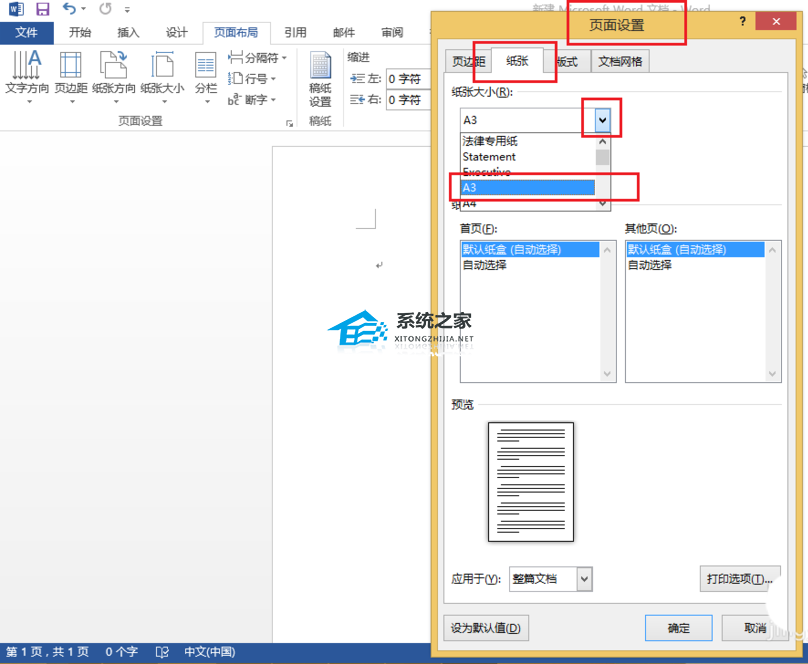Image resolution: width=808 pixels, height=664 pixels.
Task: Toggle the paper size dropdown arrow
Action: coord(602,121)
